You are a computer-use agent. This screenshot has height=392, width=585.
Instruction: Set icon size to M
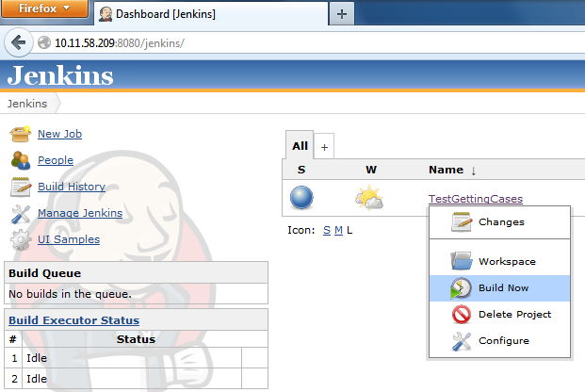(338, 230)
